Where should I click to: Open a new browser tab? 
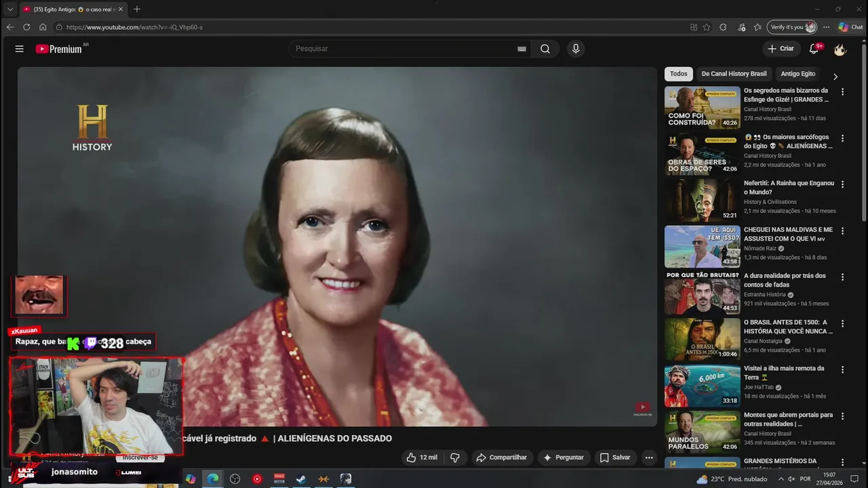[137, 9]
